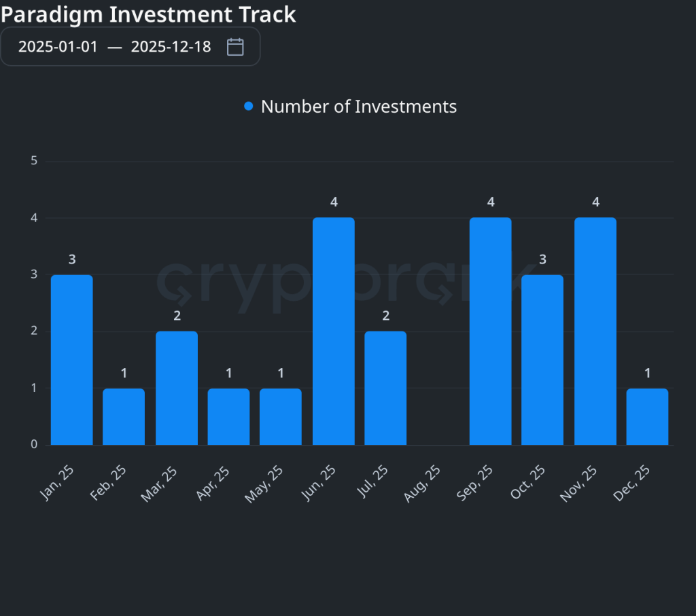Screen dimensions: 696x616
Task: Select the March bar showing 2
Action: (176, 387)
